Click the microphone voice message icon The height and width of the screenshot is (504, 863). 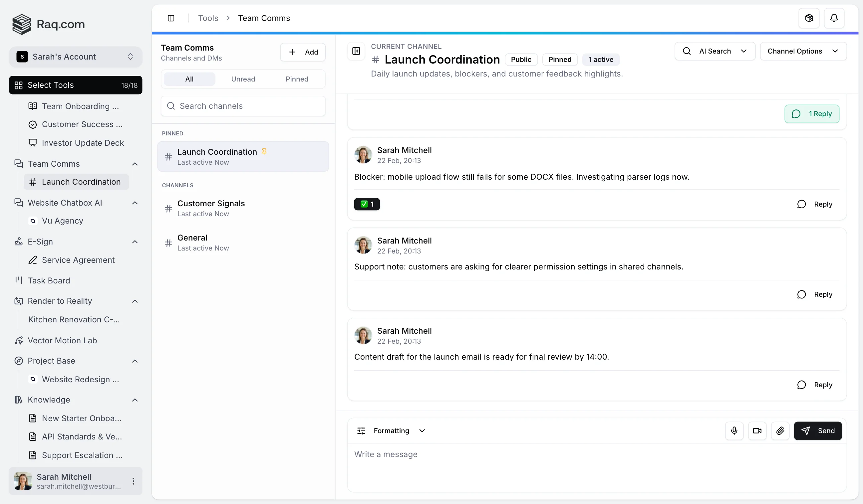point(734,430)
